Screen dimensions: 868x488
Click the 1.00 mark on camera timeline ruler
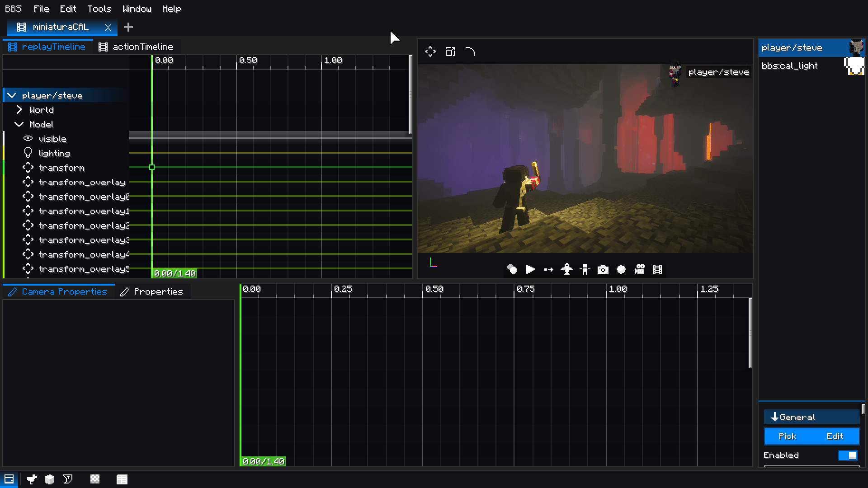(618, 289)
